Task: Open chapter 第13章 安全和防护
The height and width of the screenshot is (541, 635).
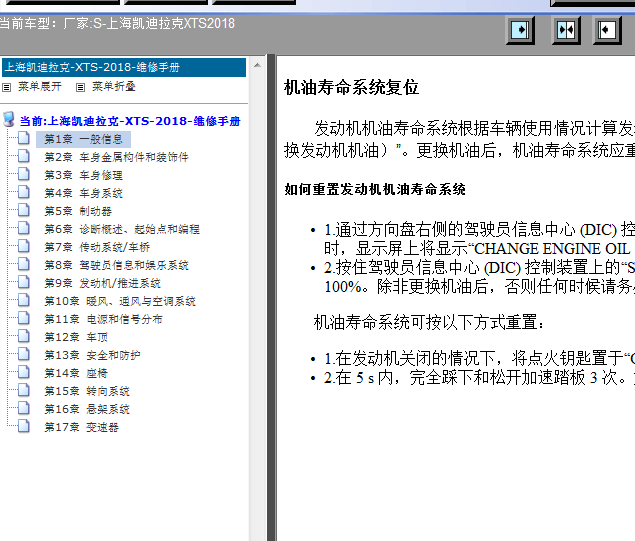Action: click(x=92, y=356)
